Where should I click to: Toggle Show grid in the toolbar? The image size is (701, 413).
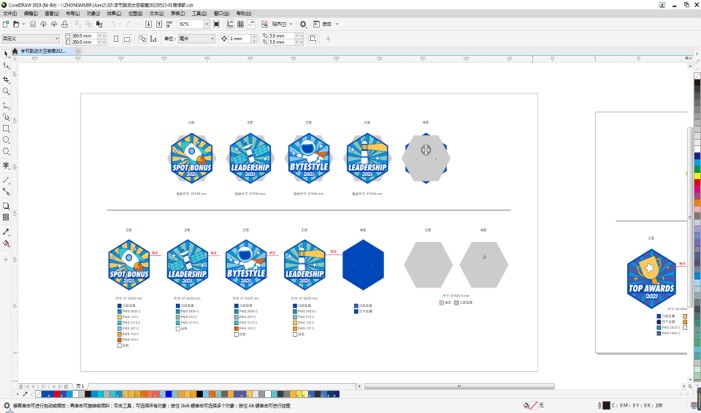click(241, 24)
